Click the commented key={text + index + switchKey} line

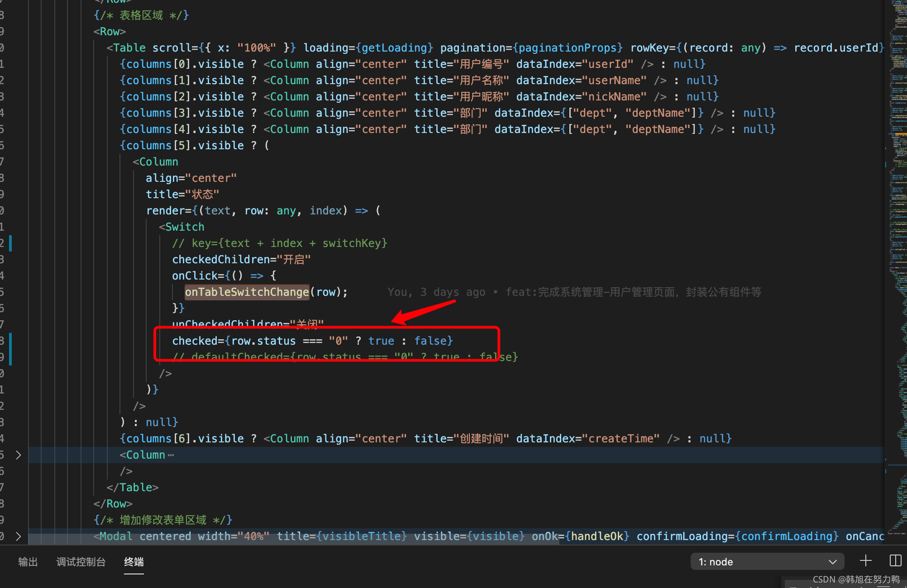[280, 243]
